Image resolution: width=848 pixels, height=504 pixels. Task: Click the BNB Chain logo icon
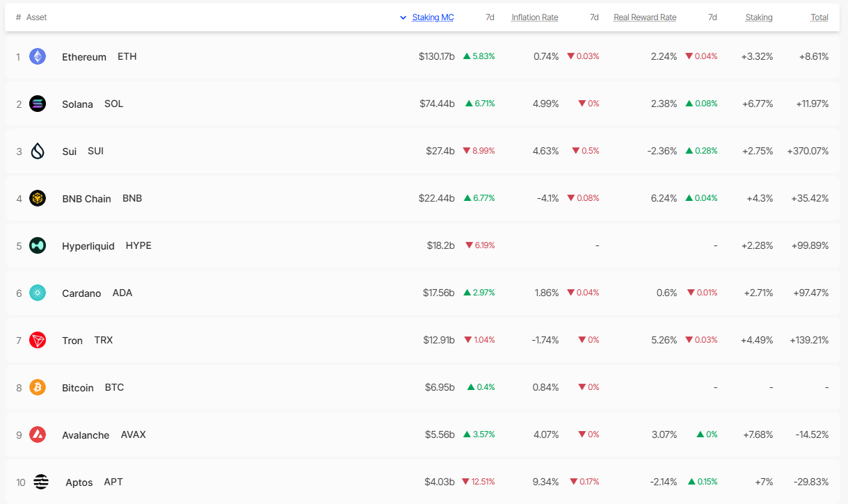(38, 198)
